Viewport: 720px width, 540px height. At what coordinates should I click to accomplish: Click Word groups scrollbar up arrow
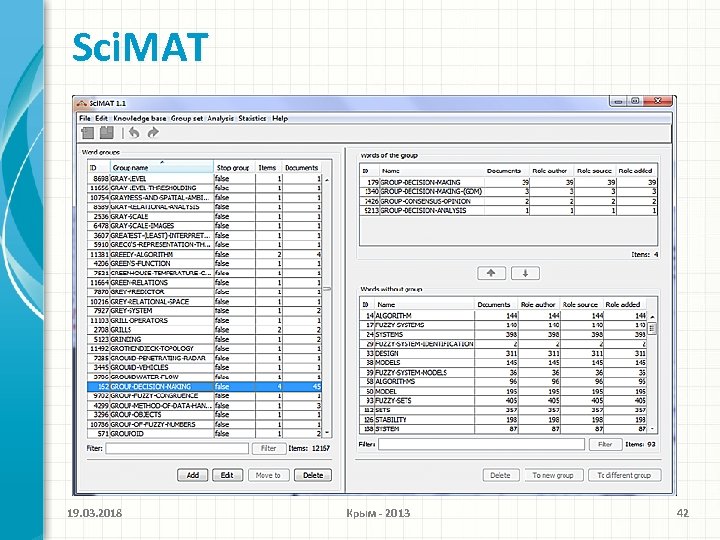click(x=327, y=180)
